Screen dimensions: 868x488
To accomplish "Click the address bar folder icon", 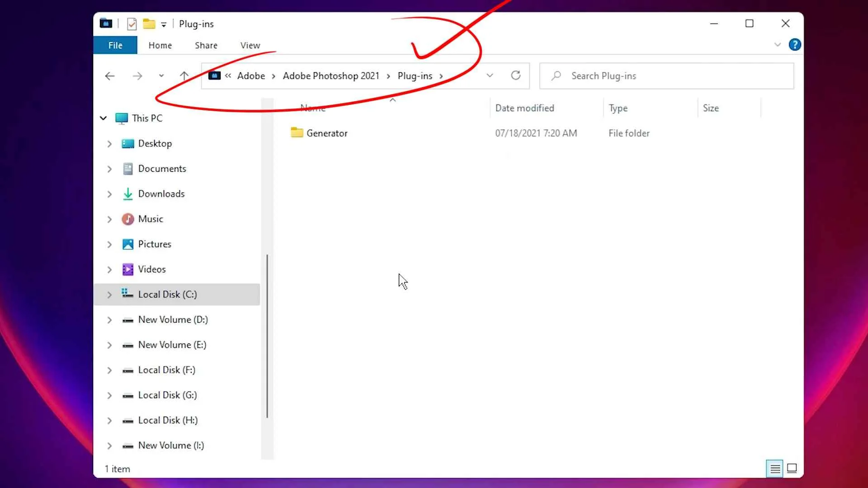I will click(x=214, y=75).
